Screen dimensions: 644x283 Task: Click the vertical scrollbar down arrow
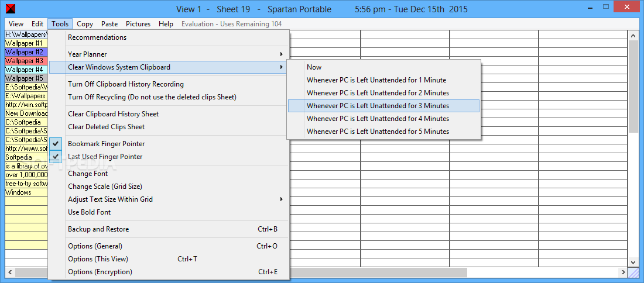coord(633,262)
